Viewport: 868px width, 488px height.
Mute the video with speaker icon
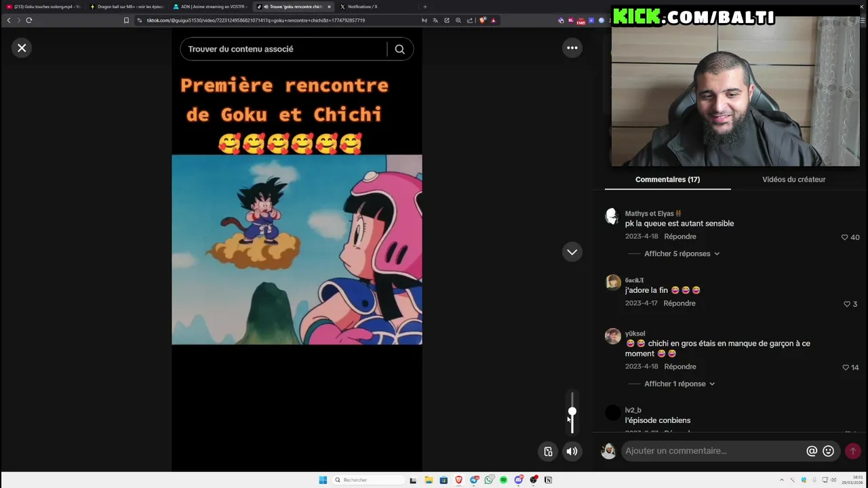pos(572,451)
